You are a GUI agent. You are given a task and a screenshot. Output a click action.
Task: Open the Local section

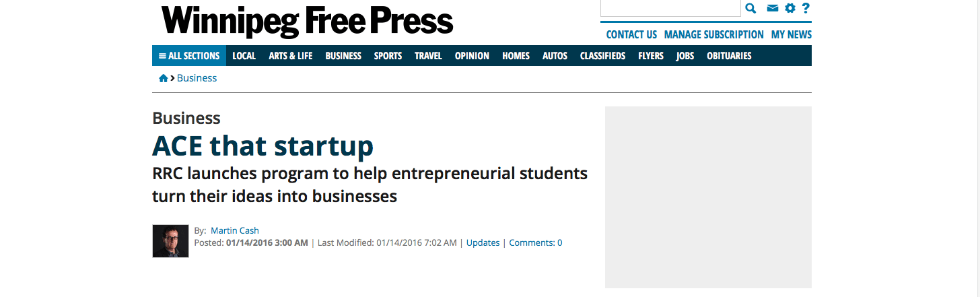coord(244,56)
